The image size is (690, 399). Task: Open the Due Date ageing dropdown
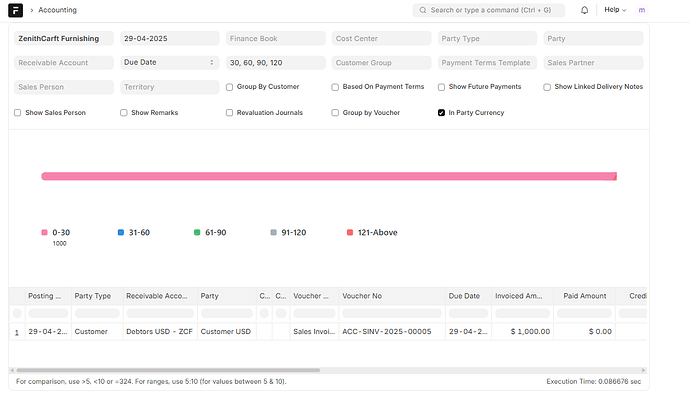pyautogui.click(x=169, y=62)
